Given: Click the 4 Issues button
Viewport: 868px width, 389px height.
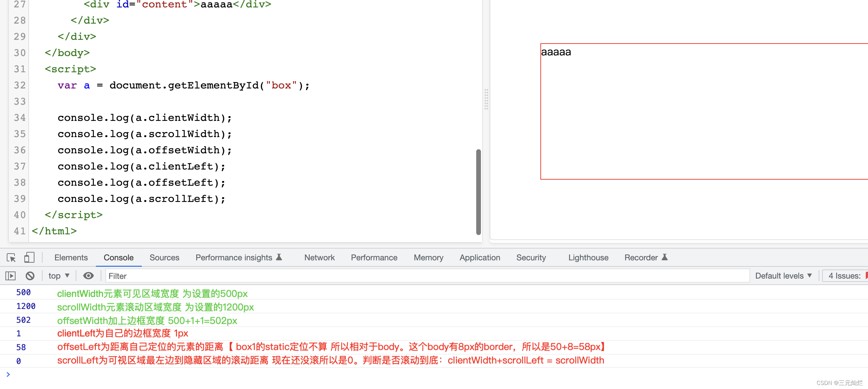Looking at the screenshot, I should pos(844,276).
